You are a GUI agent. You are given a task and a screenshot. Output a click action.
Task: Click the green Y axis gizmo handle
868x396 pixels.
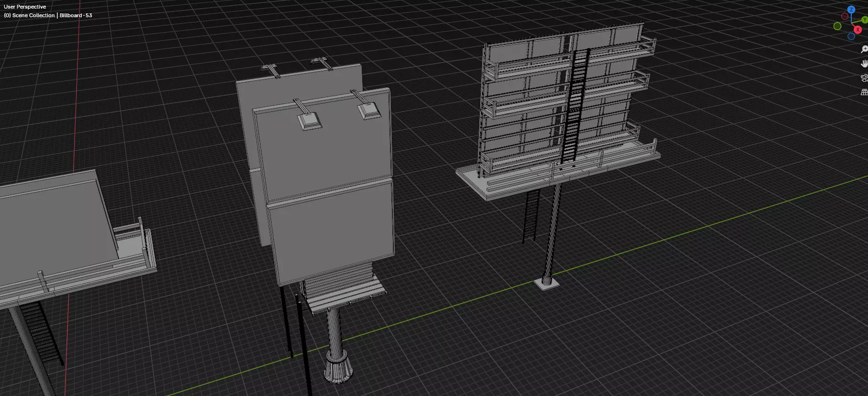point(865,20)
